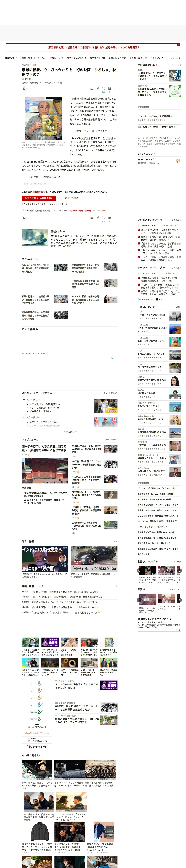Click the ログインする button
Viewport: 186px width, 868px height.
point(72,198)
